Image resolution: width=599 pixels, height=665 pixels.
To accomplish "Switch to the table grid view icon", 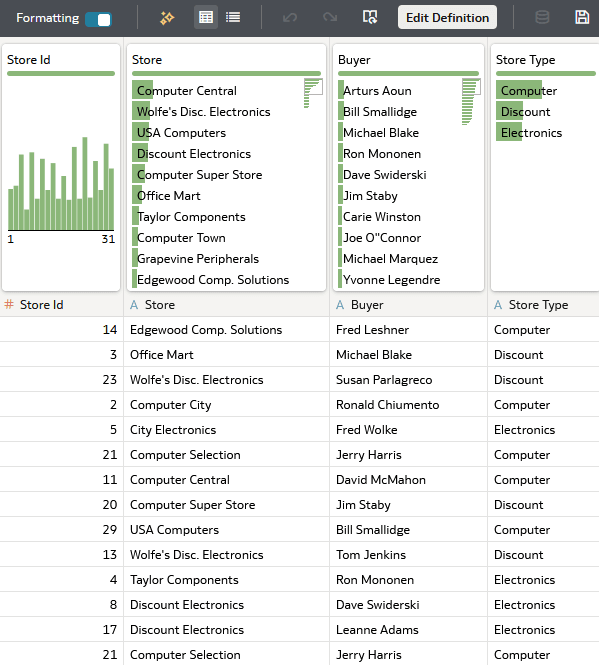I will click(x=206, y=17).
